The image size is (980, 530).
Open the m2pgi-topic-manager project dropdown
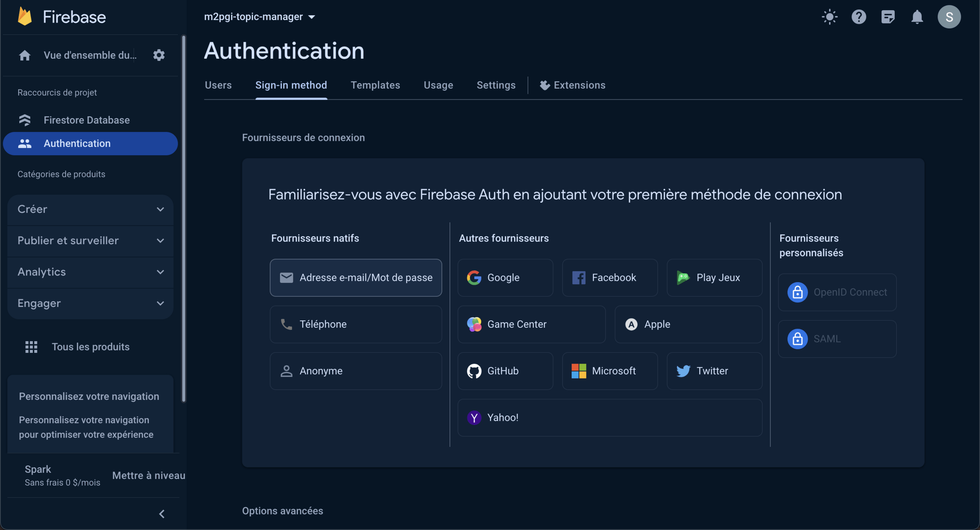coord(259,17)
